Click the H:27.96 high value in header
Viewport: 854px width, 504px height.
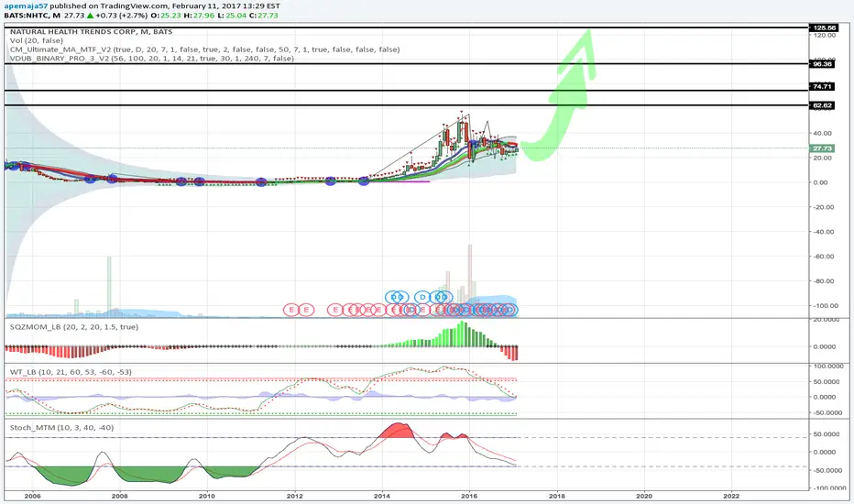pyautogui.click(x=200, y=16)
